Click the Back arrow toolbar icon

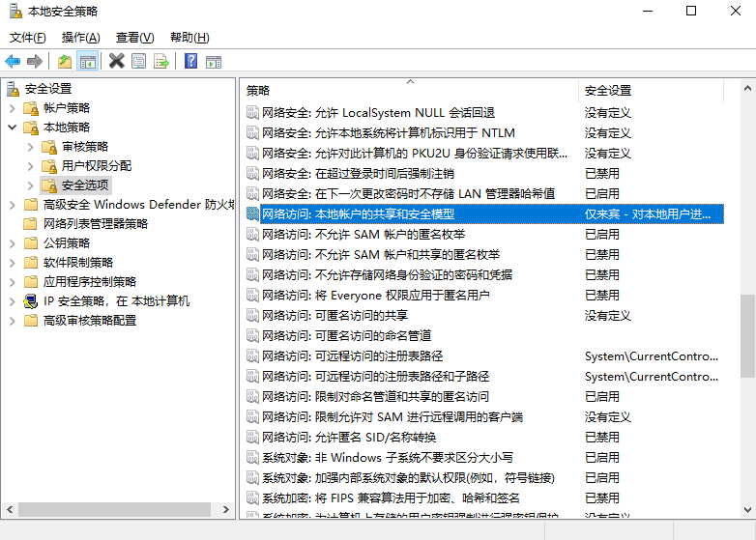pos(13,62)
